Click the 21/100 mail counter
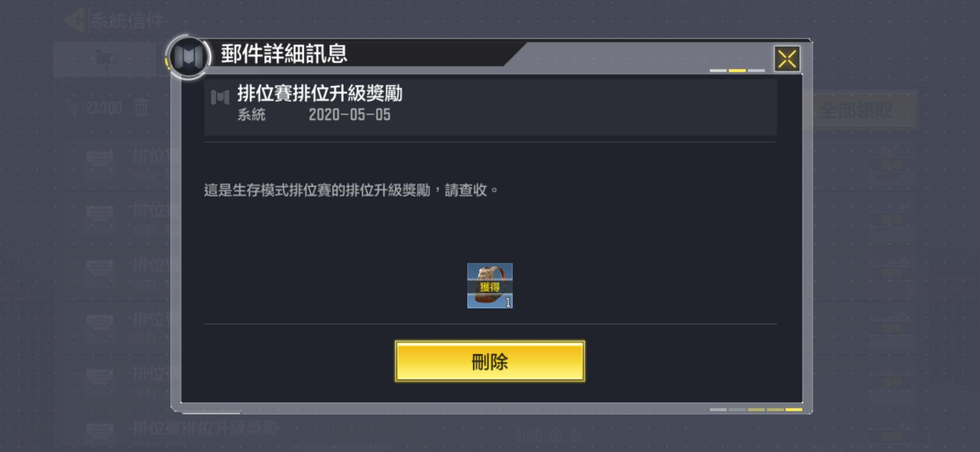 (x=103, y=108)
